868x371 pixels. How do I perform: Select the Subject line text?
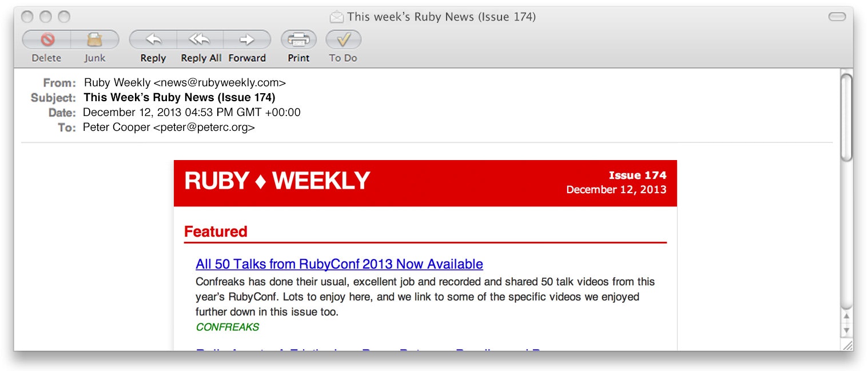coord(178,97)
